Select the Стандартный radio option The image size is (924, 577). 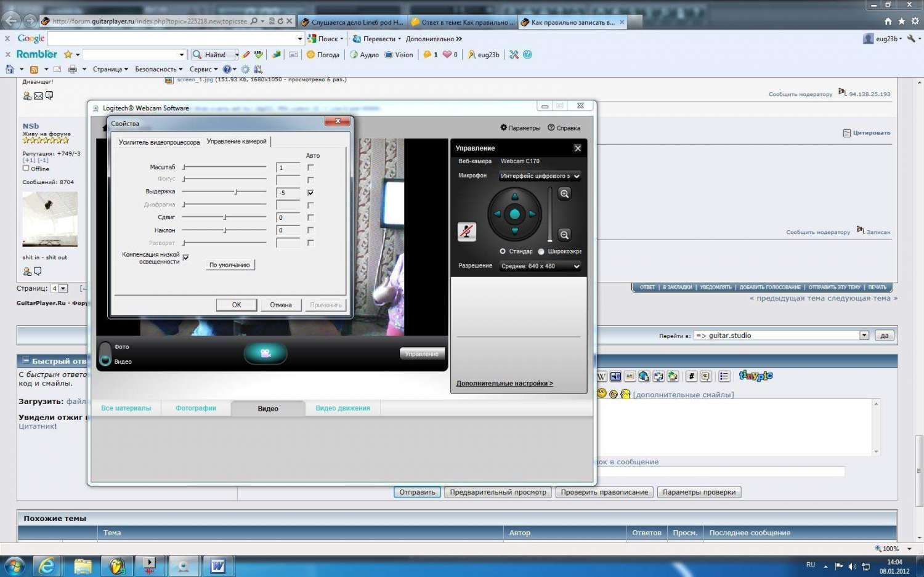(503, 251)
